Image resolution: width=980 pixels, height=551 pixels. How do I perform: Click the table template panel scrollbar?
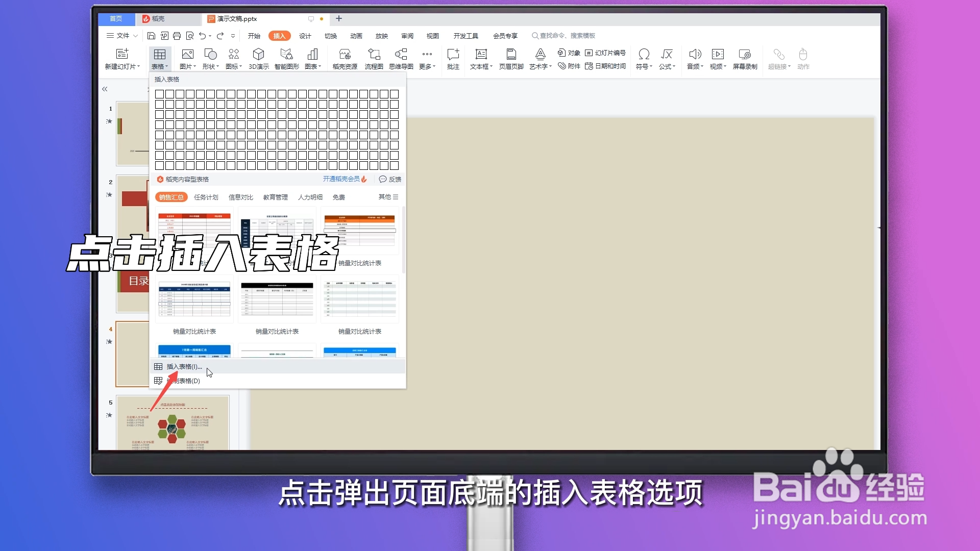coord(403,240)
